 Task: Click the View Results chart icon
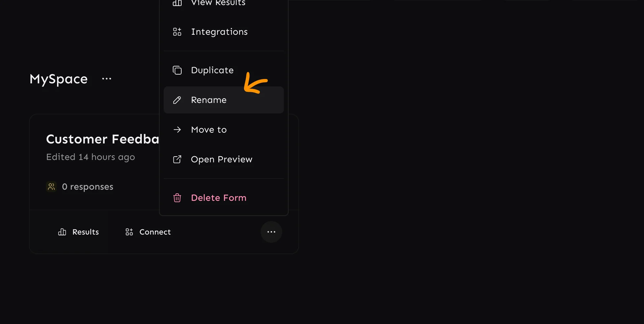tap(177, 3)
